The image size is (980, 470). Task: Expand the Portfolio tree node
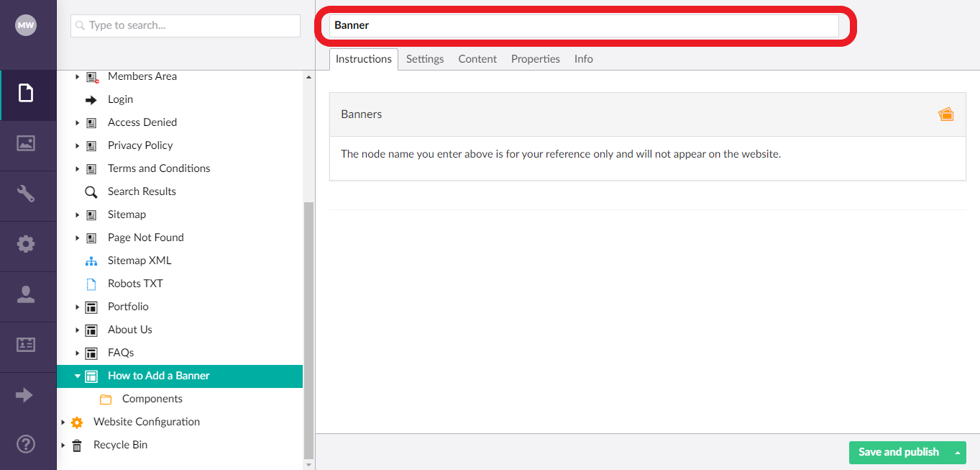[x=78, y=307]
